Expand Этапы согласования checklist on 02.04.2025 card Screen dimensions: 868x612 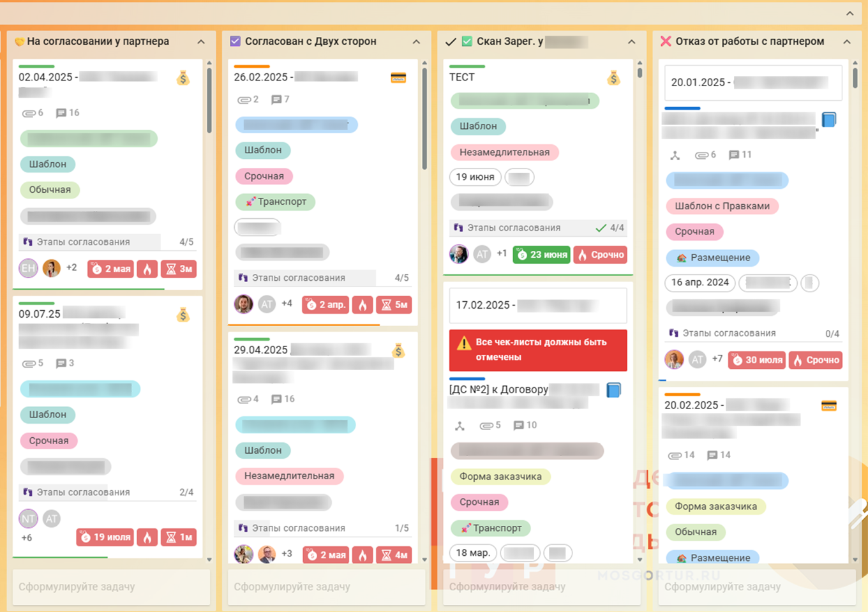[x=107, y=242]
